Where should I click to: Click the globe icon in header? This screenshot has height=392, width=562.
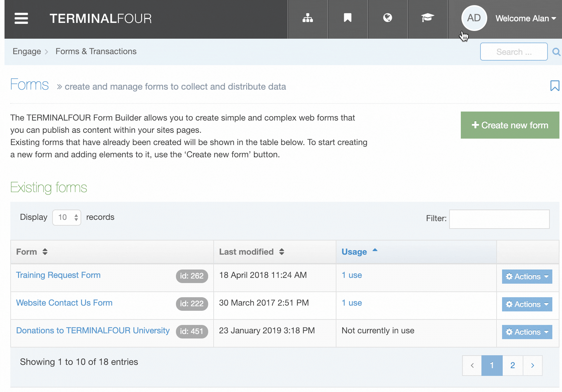[387, 18]
